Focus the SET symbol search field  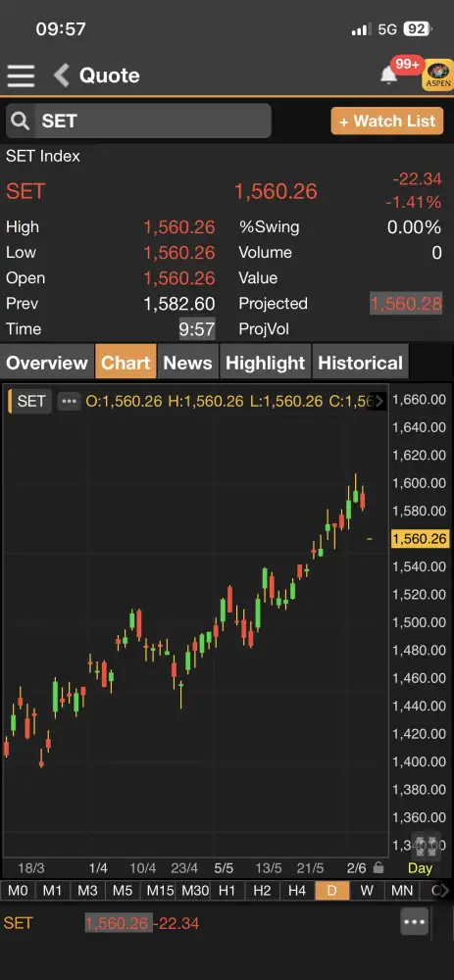(x=138, y=121)
